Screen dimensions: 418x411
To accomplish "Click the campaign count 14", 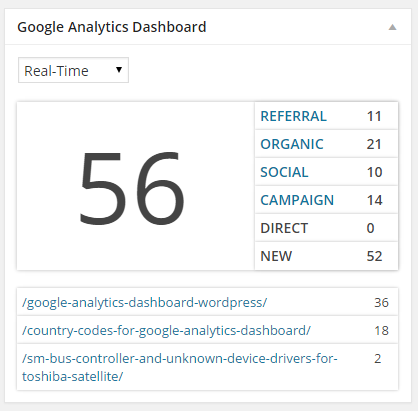I will tap(374, 200).
